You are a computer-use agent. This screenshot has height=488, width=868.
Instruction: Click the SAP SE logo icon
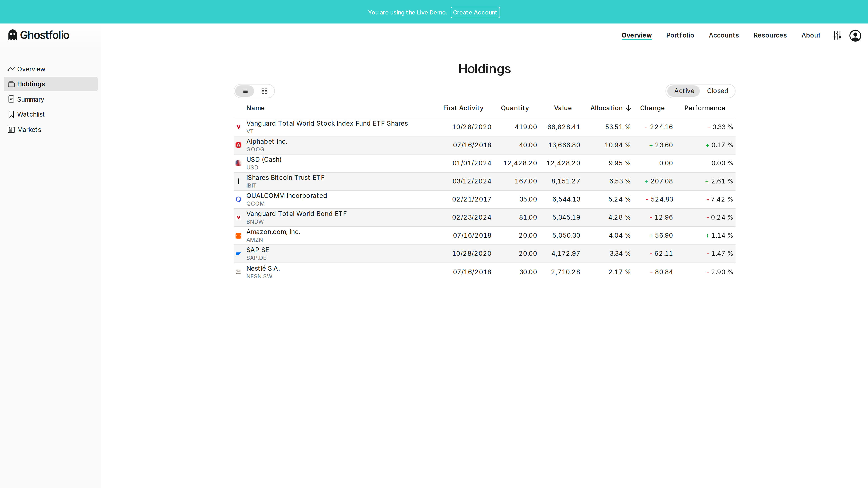pos(238,253)
